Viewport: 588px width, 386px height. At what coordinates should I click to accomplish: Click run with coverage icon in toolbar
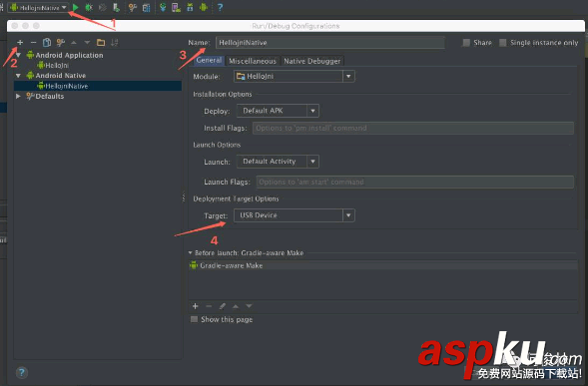pyautogui.click(x=103, y=7)
